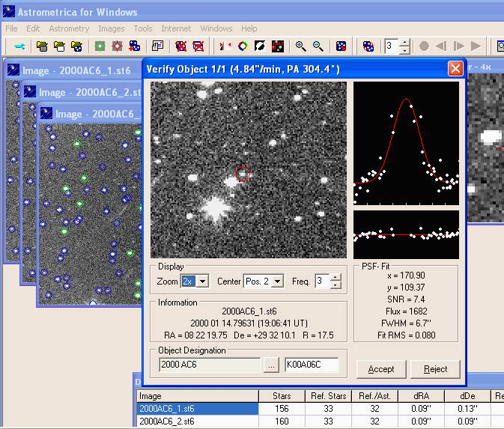Viewport: 504px width, 429px height.
Task: Click the Image column header
Action: click(198, 396)
